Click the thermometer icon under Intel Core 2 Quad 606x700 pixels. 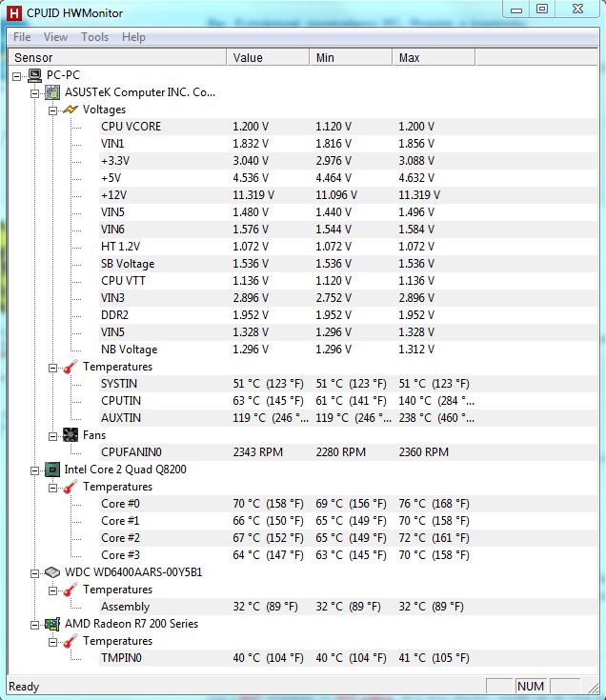coord(71,487)
